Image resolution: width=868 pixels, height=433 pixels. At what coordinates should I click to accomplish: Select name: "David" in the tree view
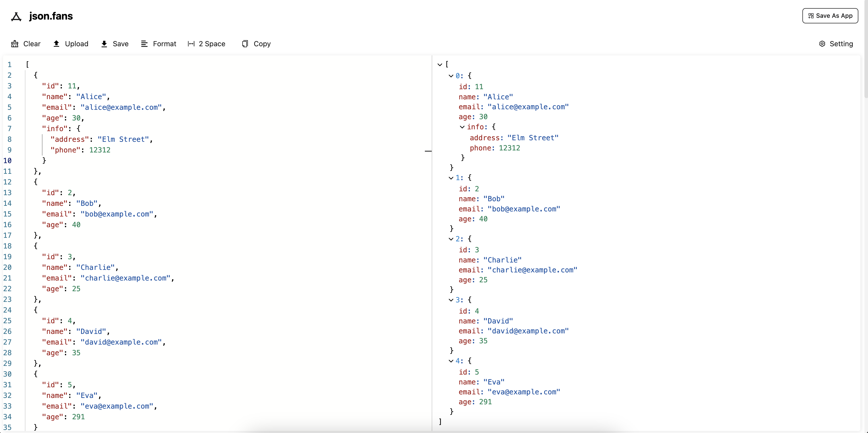[486, 321]
